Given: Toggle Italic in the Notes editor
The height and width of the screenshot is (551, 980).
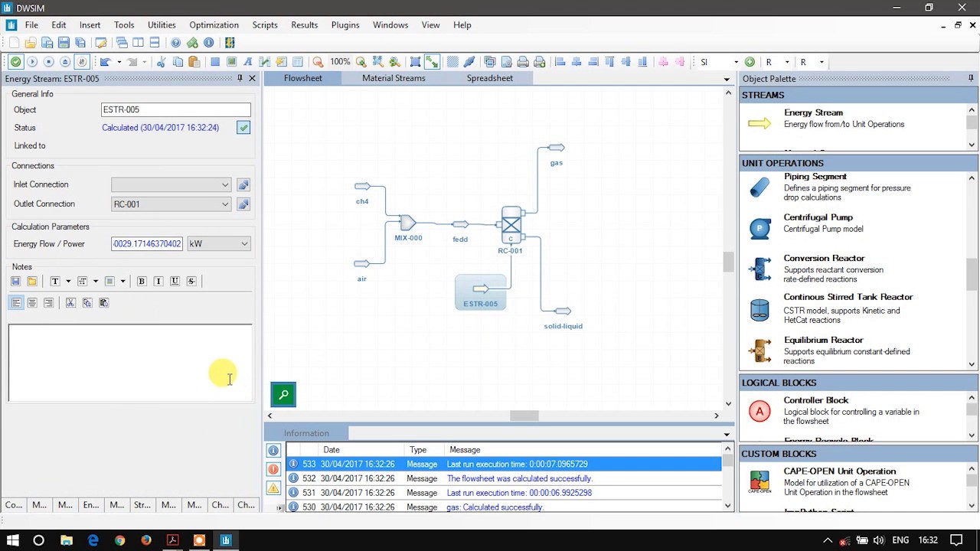Looking at the screenshot, I should tap(158, 282).
